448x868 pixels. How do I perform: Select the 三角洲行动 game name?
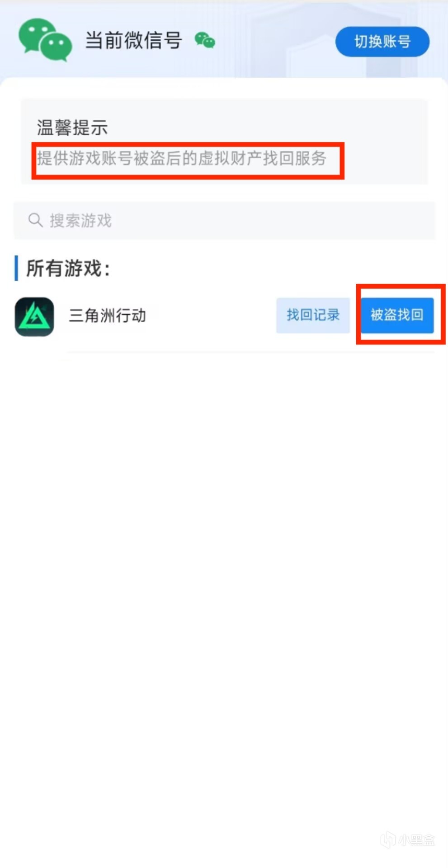tap(107, 316)
